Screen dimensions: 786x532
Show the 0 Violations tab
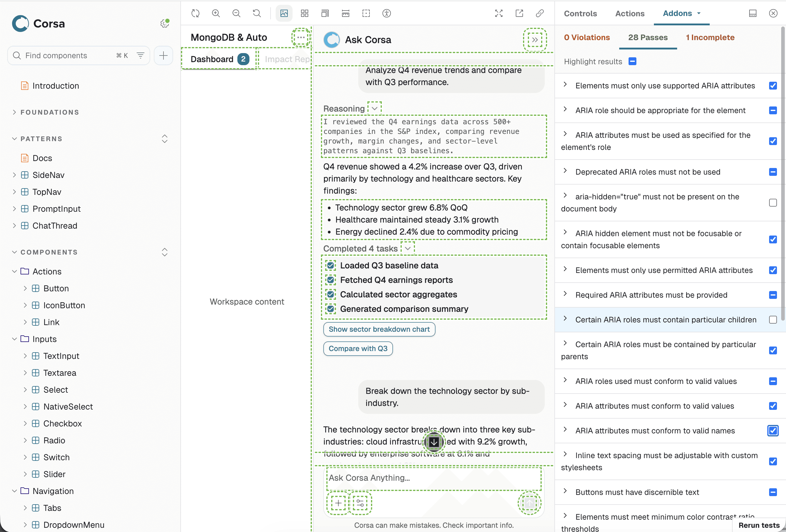pos(587,37)
